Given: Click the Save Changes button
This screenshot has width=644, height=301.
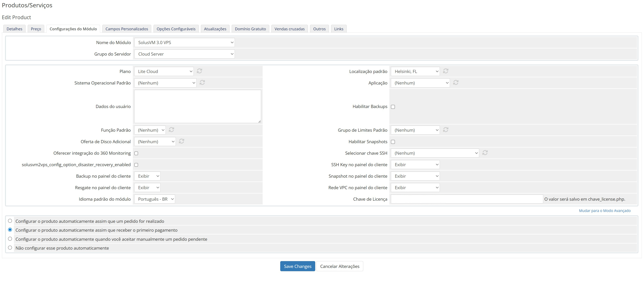Looking at the screenshot, I should click(x=297, y=266).
